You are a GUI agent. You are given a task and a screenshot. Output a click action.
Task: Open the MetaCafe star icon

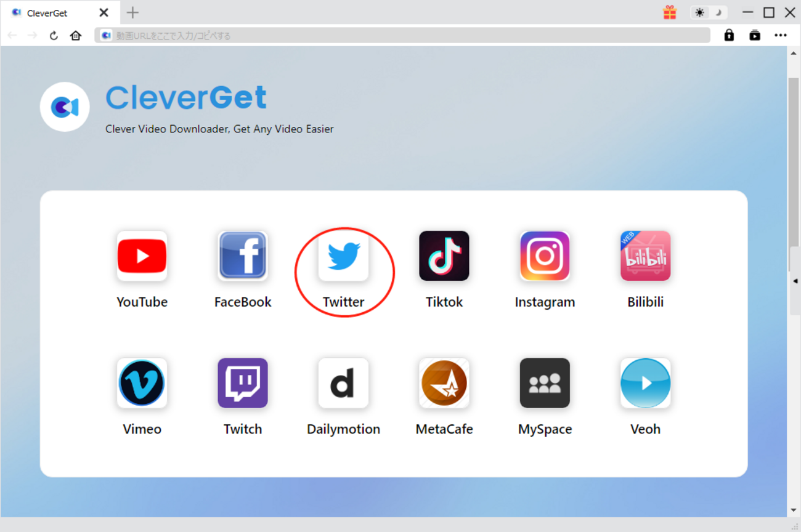444,383
